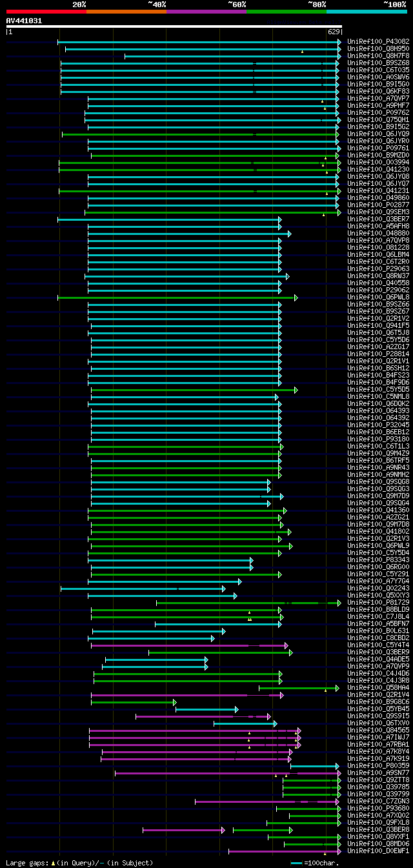Image resolution: width=413 pixels, height=868 pixels.
Task: Select the UniRef100_P02877 label
Action: coord(377,205)
